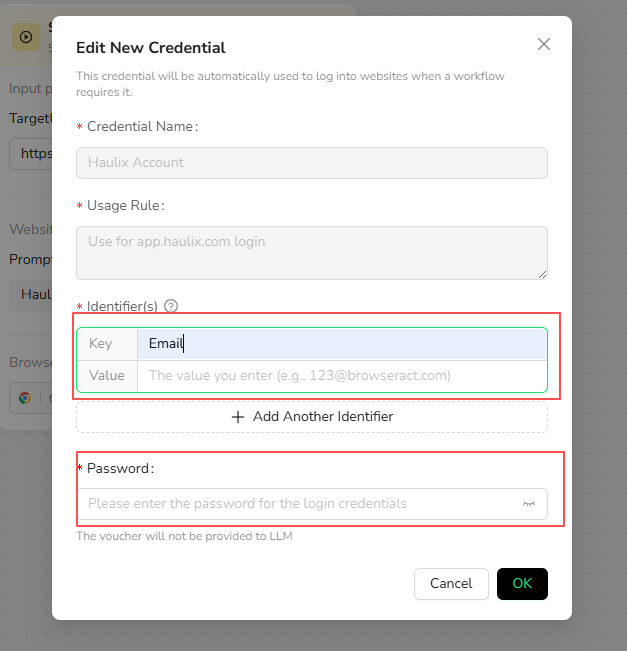
Task: Close the Edit New Credential dialog
Action: pyautogui.click(x=544, y=44)
